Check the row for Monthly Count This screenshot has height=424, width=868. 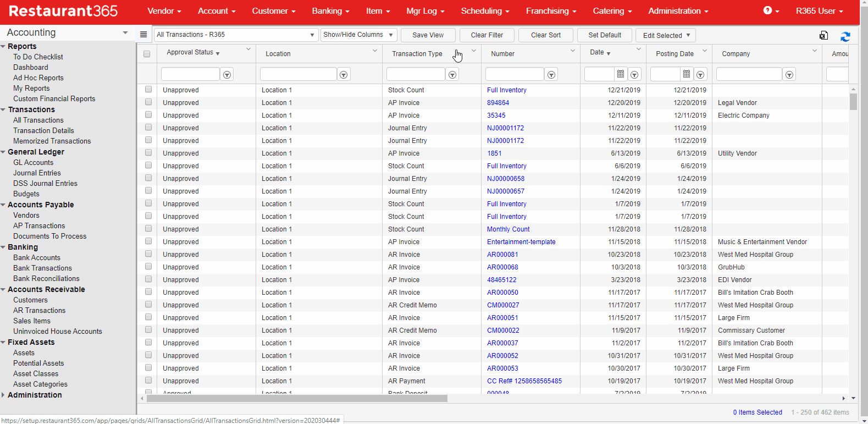[148, 229]
